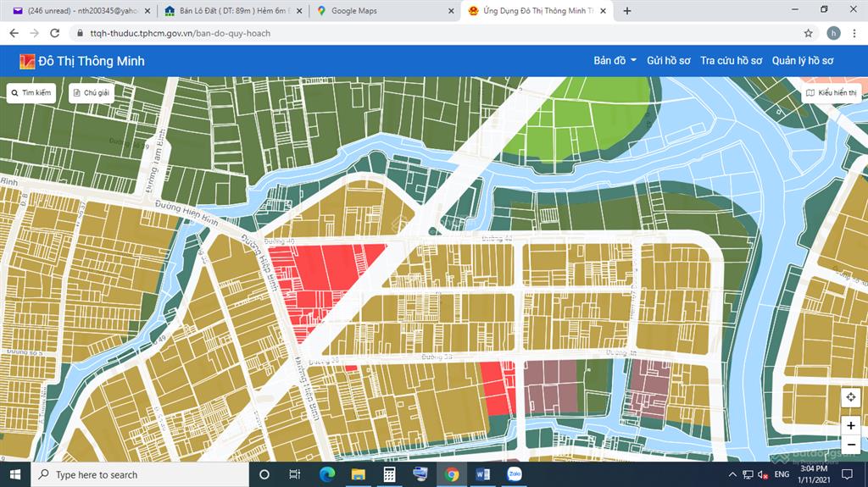This screenshot has height=487, width=868.
Task: Expand the Bản đồ dropdown menu
Action: [x=615, y=61]
